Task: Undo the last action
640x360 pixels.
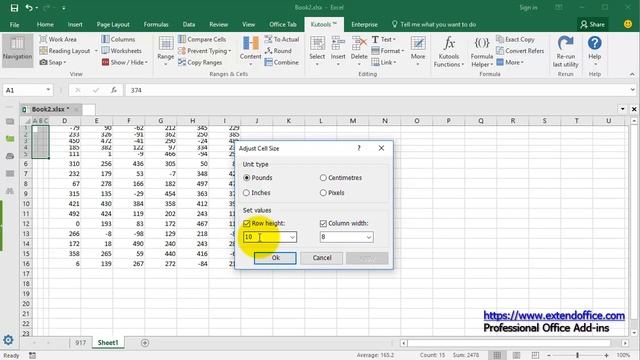Action: point(29,8)
